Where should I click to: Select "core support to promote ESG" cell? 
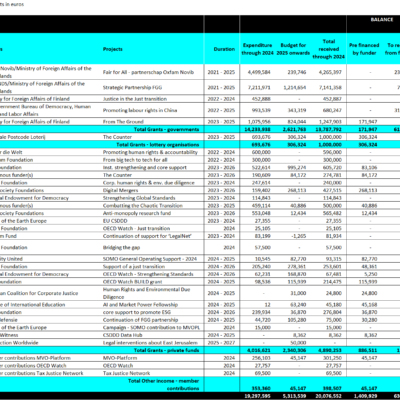pyautogui.click(x=137, y=312)
